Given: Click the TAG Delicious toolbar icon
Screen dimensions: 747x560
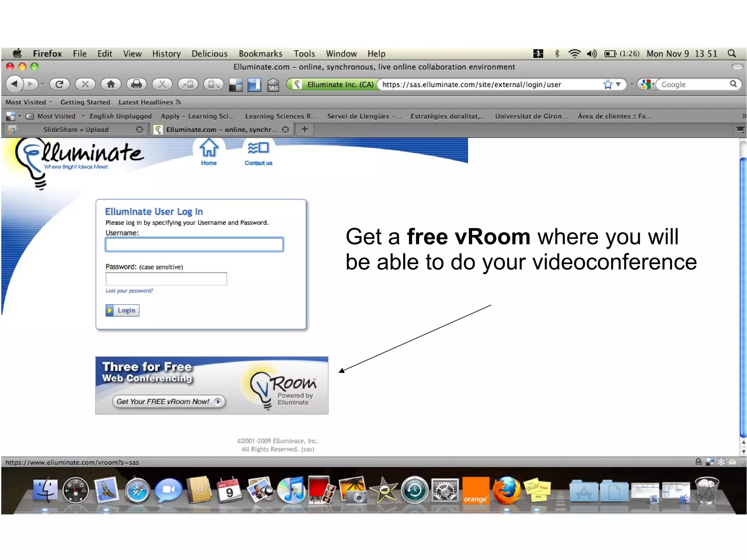Looking at the screenshot, I should point(273,85).
